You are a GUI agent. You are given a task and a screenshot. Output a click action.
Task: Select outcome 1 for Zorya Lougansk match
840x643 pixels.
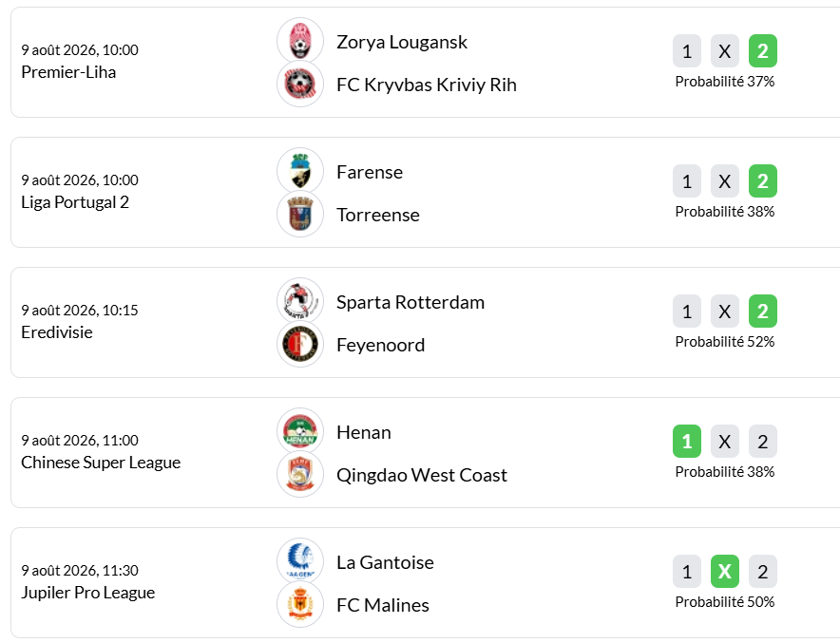tap(687, 51)
